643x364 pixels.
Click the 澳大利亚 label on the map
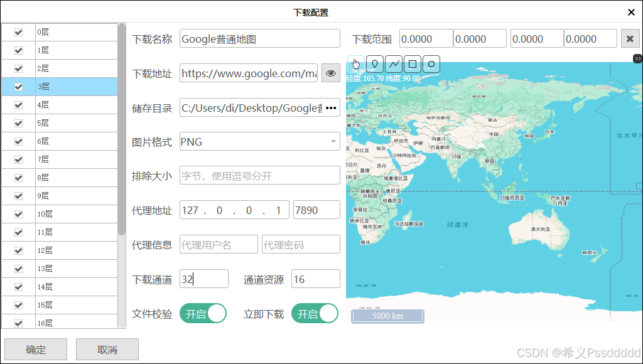541,228
